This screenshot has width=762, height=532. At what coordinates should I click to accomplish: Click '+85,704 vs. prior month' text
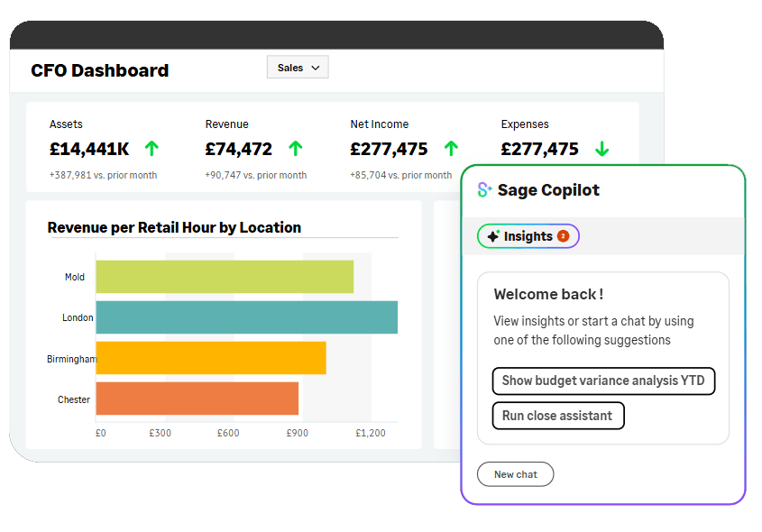click(x=401, y=175)
